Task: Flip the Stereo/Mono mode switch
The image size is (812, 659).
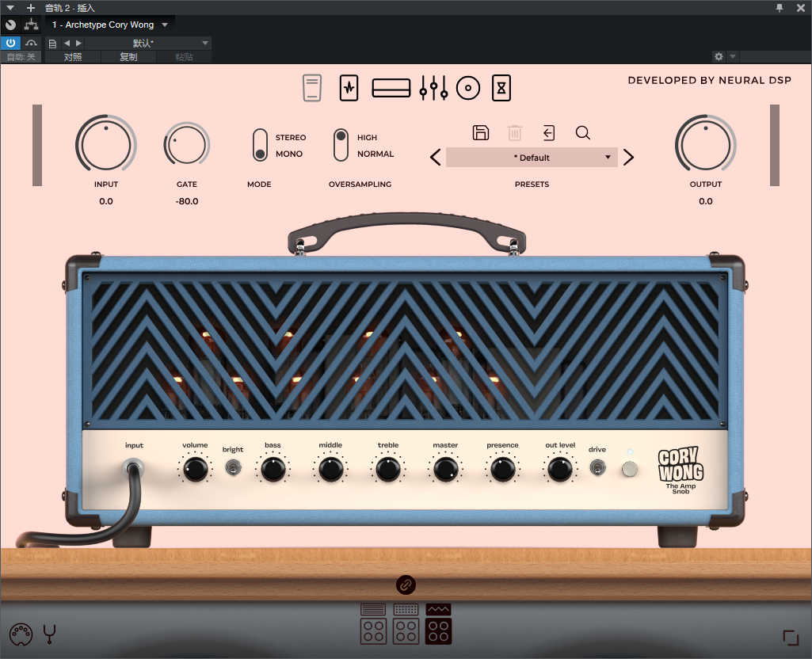Action: [x=260, y=146]
